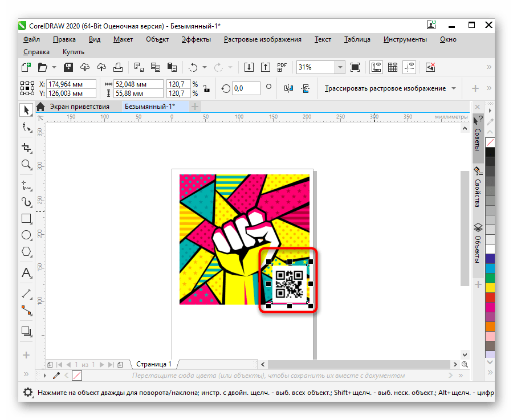The image size is (513, 420).
Task: Select the Polygon tool
Action: click(x=26, y=251)
